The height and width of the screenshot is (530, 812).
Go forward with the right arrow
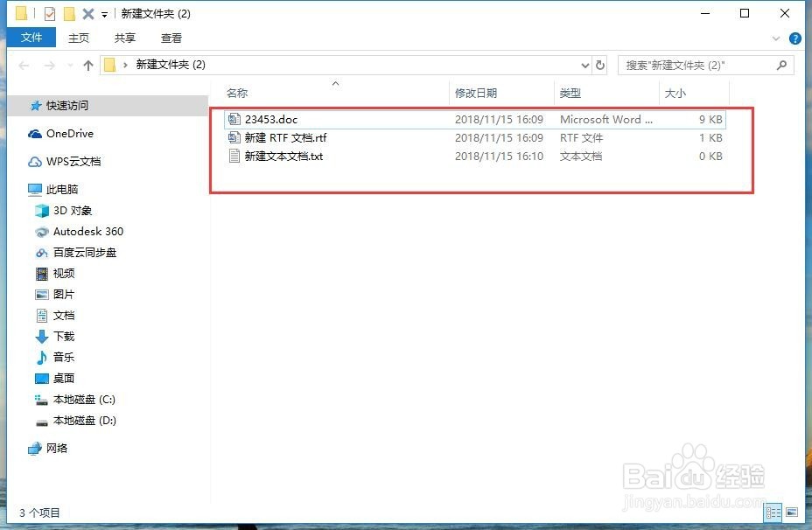tap(49, 66)
